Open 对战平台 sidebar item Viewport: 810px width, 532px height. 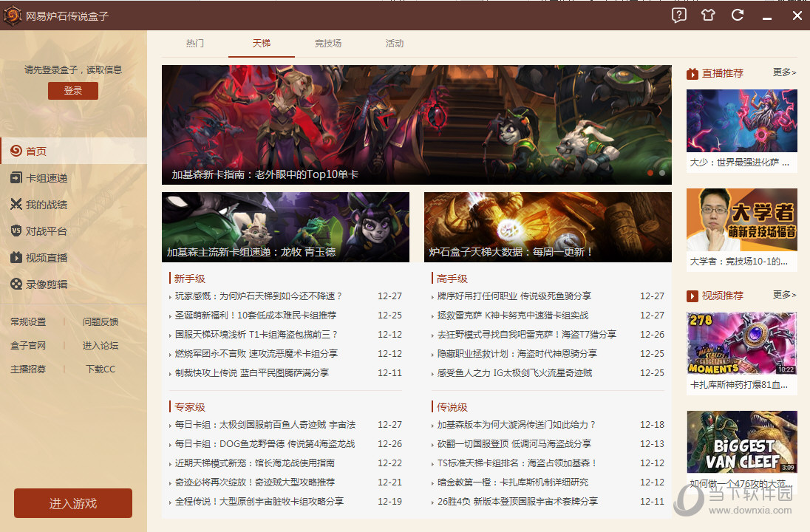coord(46,231)
